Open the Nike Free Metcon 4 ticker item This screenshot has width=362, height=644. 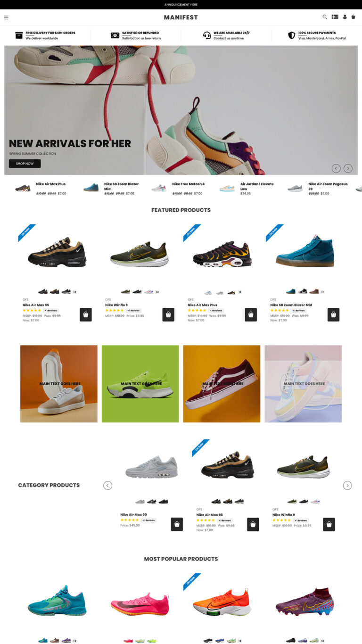(181, 188)
